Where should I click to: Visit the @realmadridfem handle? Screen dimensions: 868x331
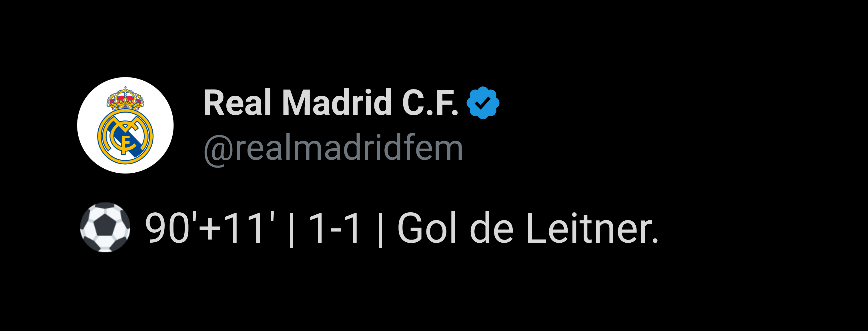pos(333,148)
